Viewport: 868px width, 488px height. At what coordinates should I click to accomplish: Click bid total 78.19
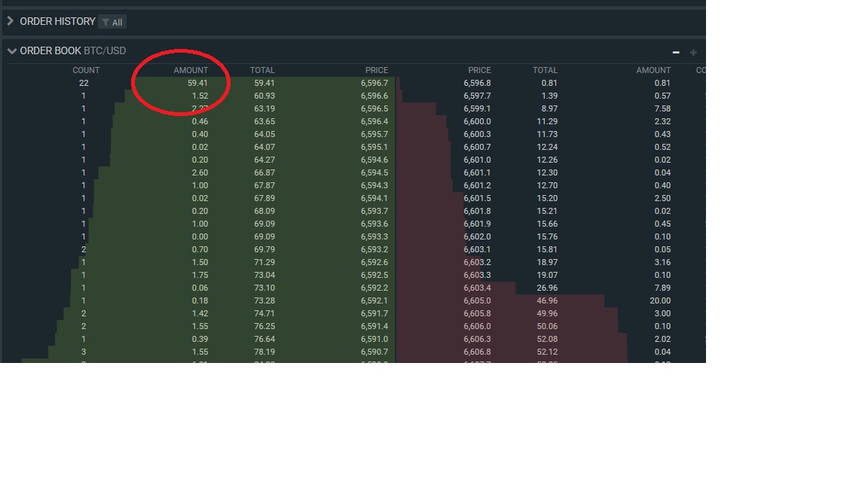[264, 352]
